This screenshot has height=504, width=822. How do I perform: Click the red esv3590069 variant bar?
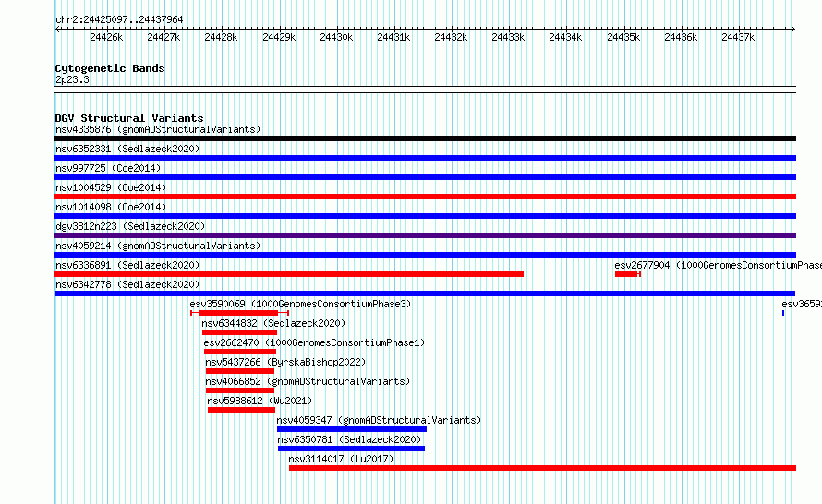click(239, 313)
